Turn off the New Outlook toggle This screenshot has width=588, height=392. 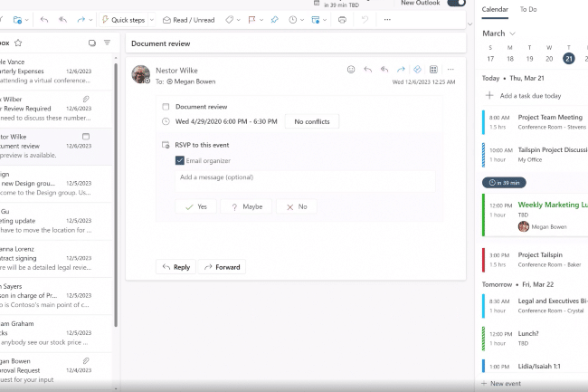456,3
